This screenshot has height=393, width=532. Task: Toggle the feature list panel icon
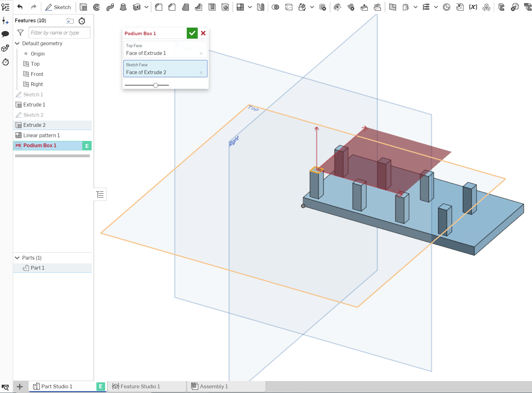(5, 7)
